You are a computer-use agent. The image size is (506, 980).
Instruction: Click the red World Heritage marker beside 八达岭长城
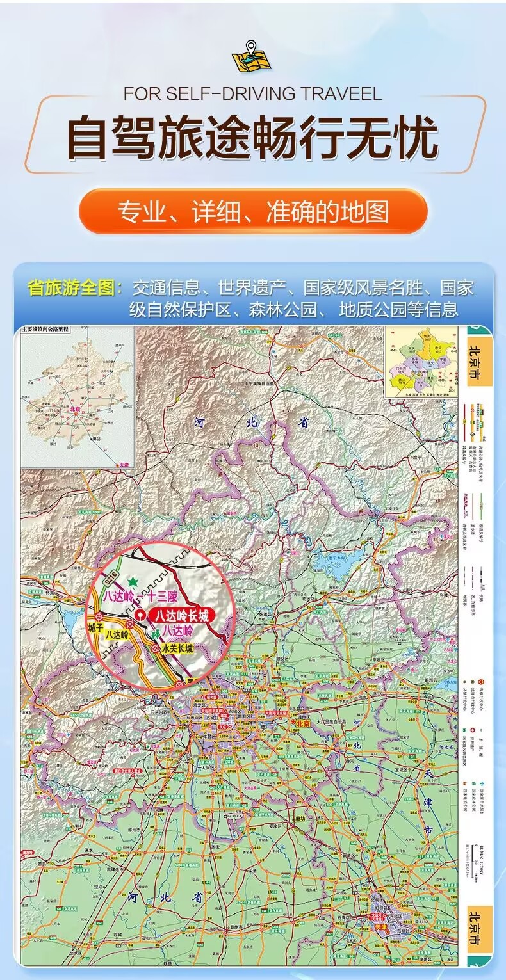pos(140,615)
